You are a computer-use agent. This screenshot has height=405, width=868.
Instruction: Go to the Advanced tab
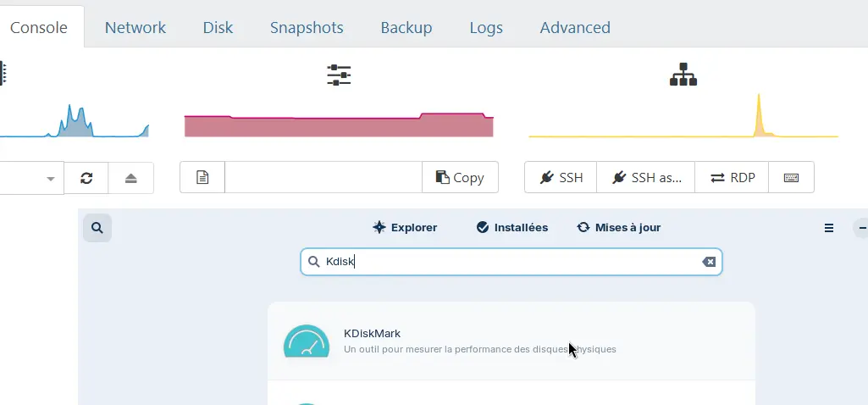[575, 27]
